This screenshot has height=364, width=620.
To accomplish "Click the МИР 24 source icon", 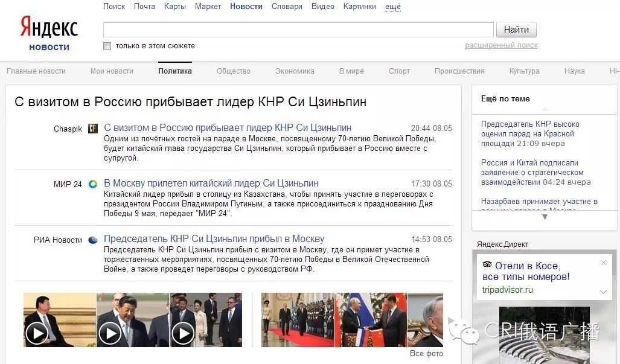I will (93, 184).
